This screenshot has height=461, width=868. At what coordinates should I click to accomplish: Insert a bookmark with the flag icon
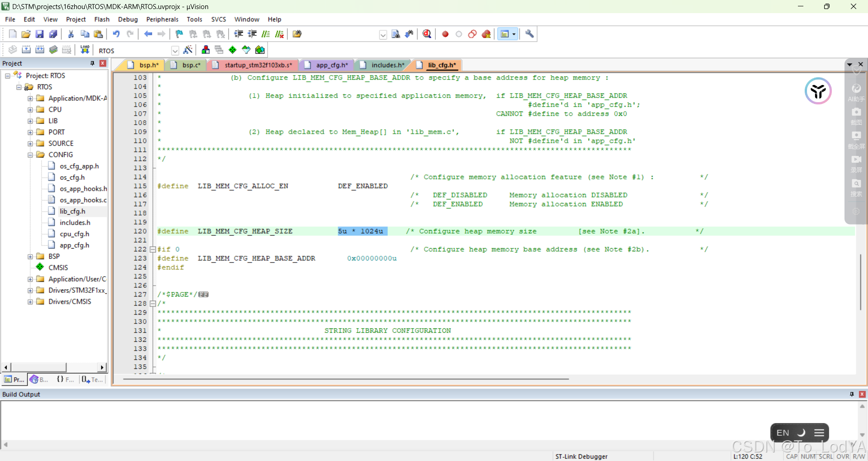179,34
